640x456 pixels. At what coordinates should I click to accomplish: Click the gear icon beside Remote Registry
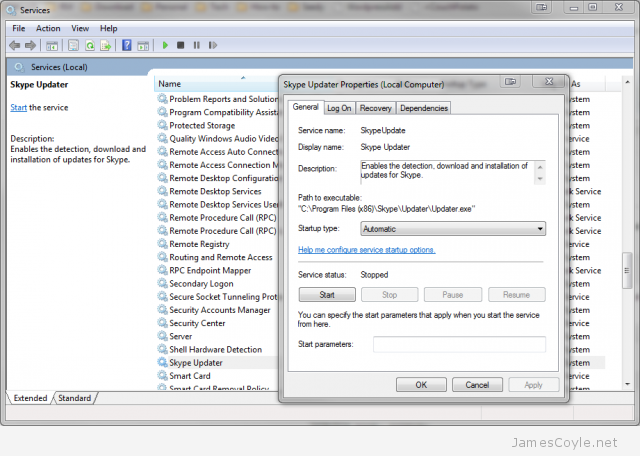[x=162, y=244]
